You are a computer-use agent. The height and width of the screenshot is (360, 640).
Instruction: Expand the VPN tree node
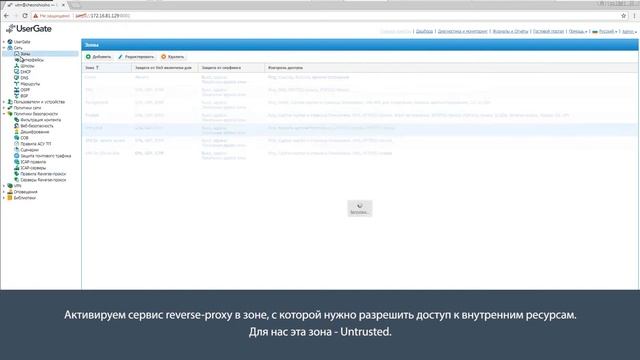[4, 186]
